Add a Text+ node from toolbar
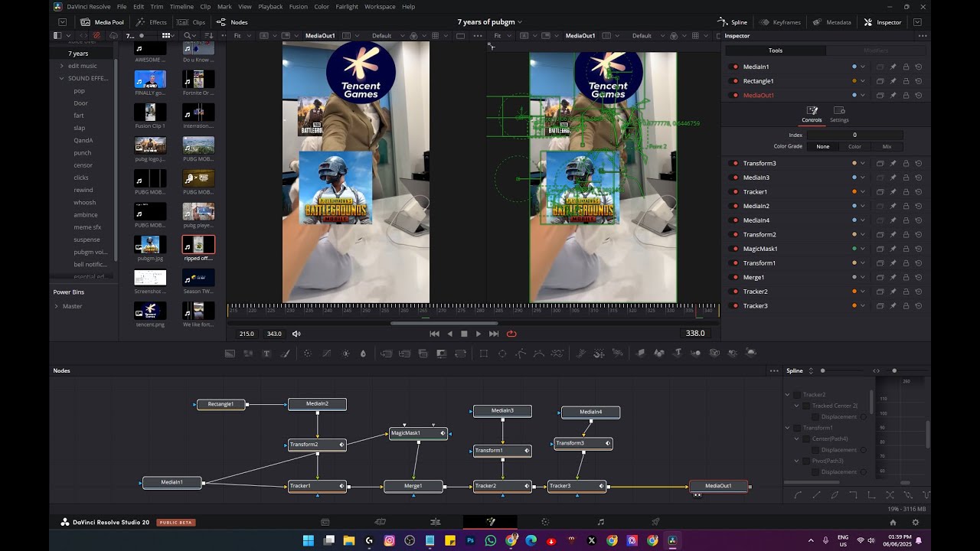 pyautogui.click(x=266, y=354)
